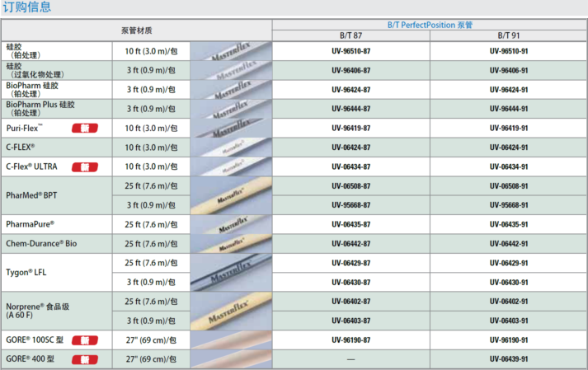
Task: Select part number UV-06434-91
Action: 509,166
